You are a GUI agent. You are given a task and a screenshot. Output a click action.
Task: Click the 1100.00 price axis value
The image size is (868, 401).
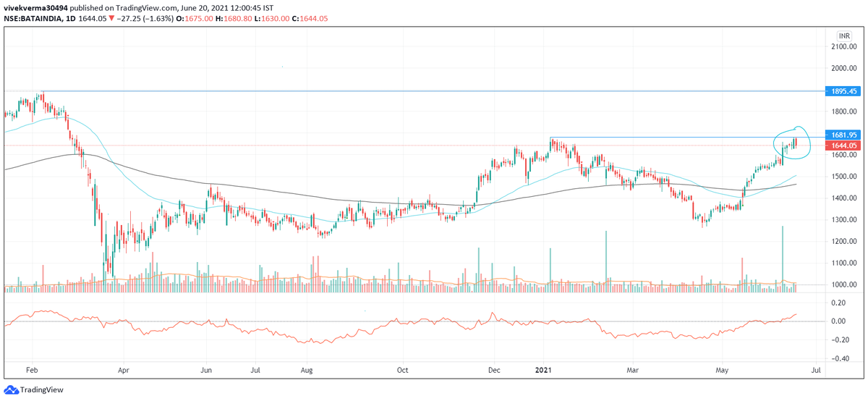[845, 263]
